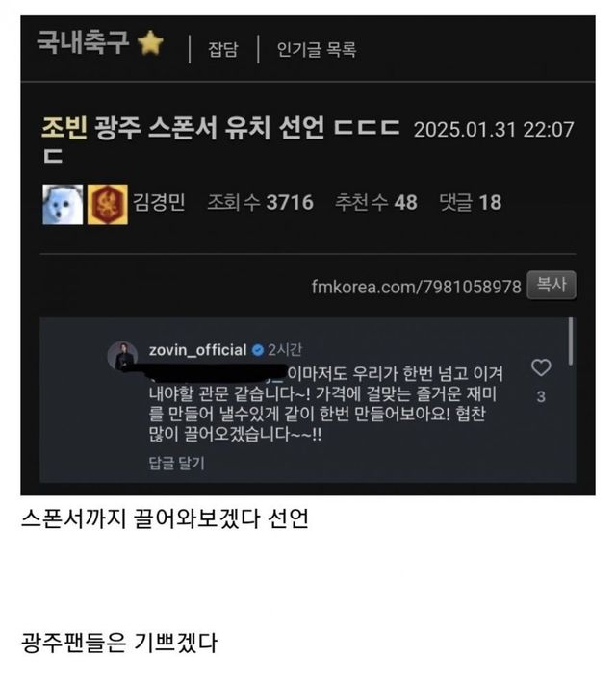Open zovin_official's round profile picture
Image resolution: width=616 pixels, height=682 pixels.
(122, 355)
